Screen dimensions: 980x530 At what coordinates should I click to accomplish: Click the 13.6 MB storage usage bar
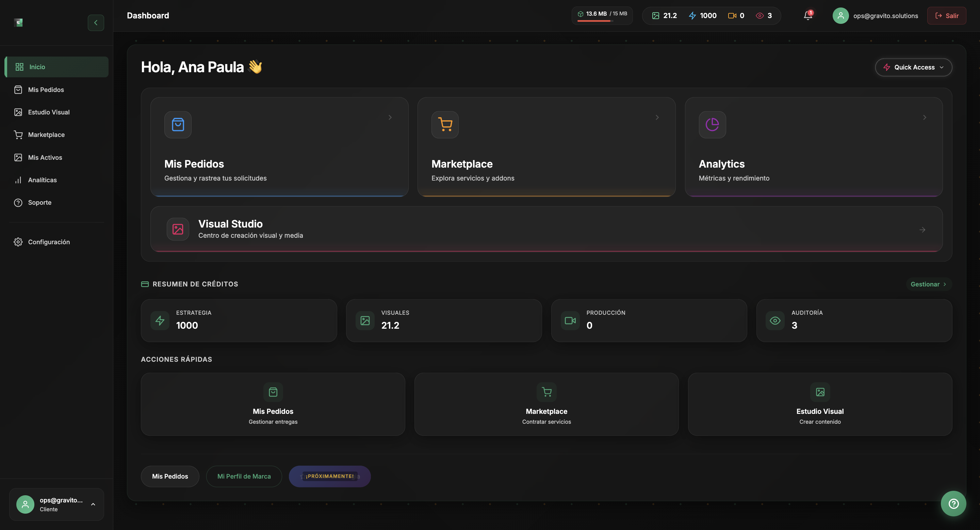pyautogui.click(x=601, y=16)
